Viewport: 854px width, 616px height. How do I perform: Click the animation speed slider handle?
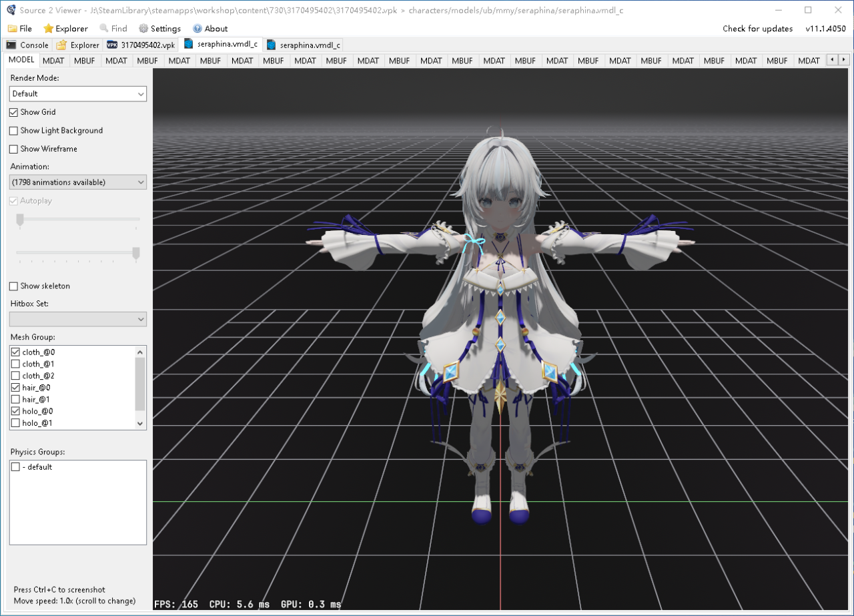point(136,253)
